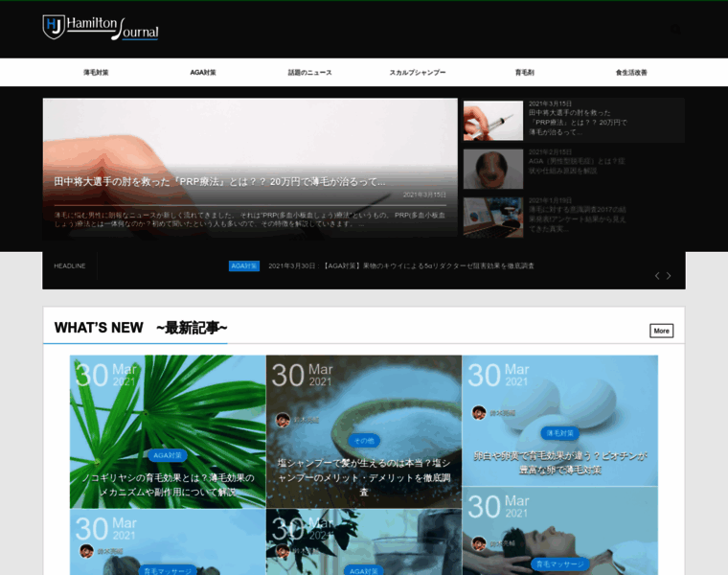The image size is (728, 575).
Task: Click AGA対策 tag on the ノコギリヤシ card
Action: (x=168, y=455)
